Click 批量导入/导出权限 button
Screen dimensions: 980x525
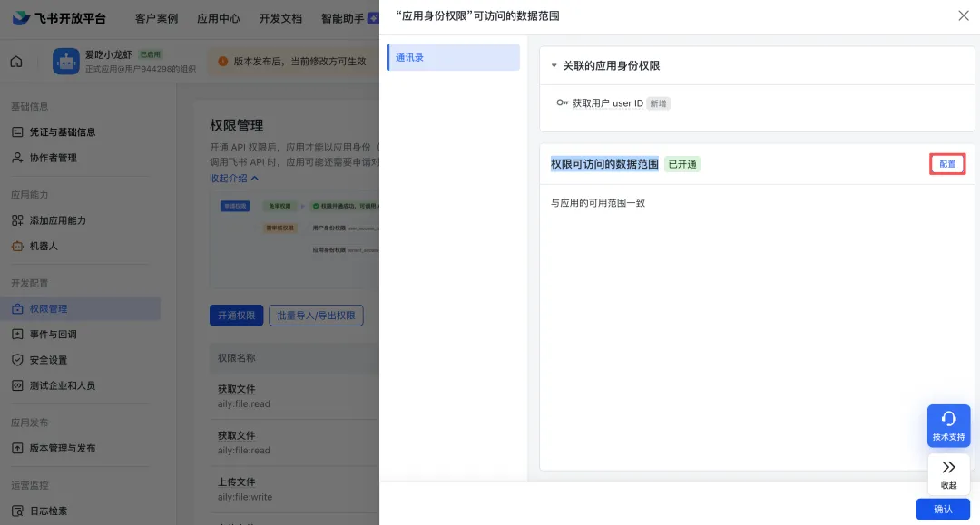click(x=317, y=316)
